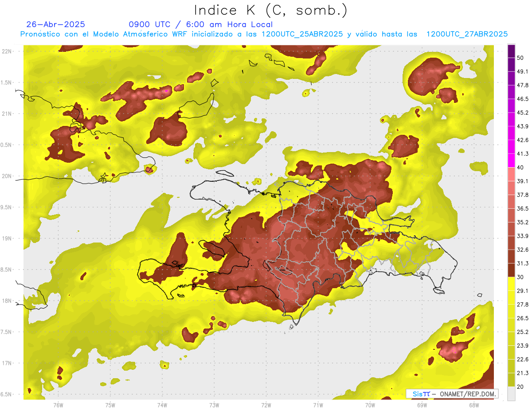Image resolution: width=532 pixels, height=411 pixels.
Task: Click the '73W' longitude label
Action: pos(214,405)
